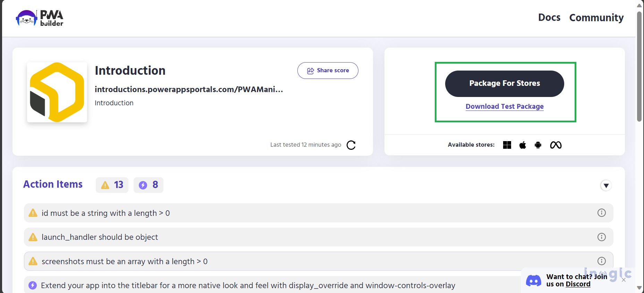Click the Apple store icon

pos(523,145)
